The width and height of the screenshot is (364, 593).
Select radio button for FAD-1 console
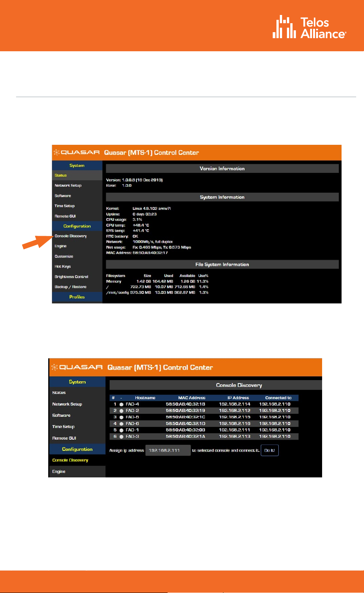pyautogui.click(x=122, y=430)
